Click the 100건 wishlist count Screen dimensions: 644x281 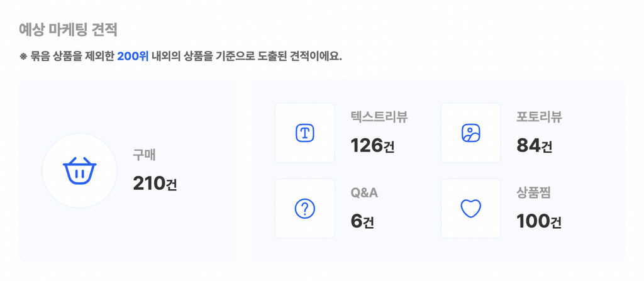point(539,222)
